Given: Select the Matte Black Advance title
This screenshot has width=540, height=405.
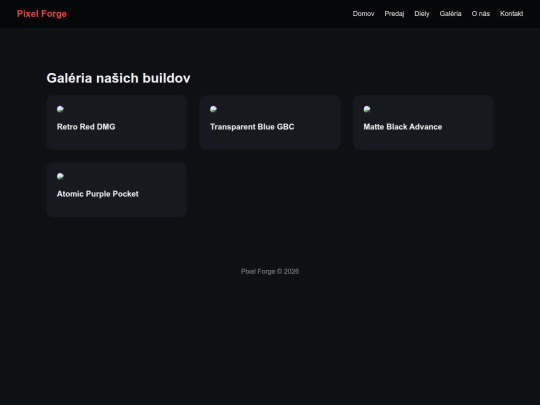Looking at the screenshot, I should pos(403,127).
